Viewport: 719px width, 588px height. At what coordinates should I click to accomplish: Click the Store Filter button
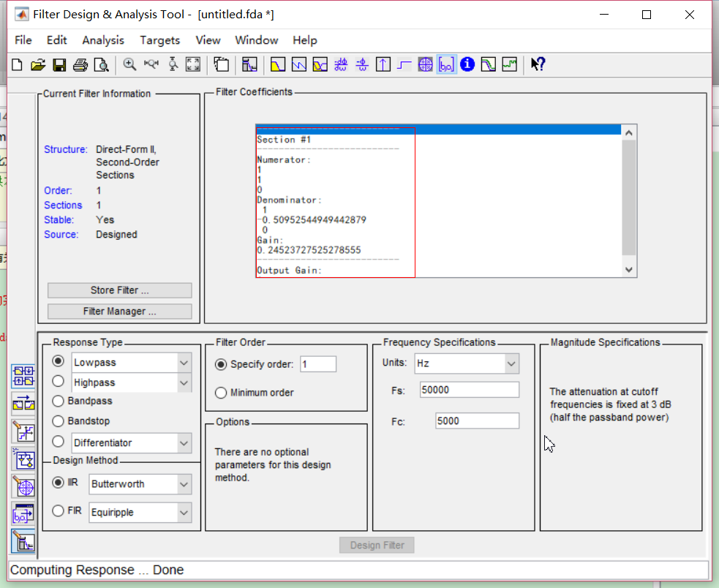pos(120,290)
